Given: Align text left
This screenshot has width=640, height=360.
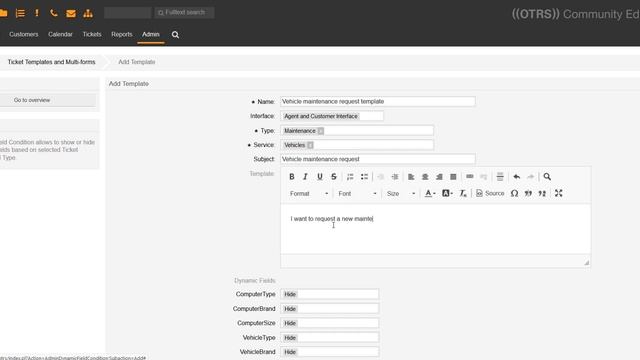Looking at the screenshot, I should (411, 177).
